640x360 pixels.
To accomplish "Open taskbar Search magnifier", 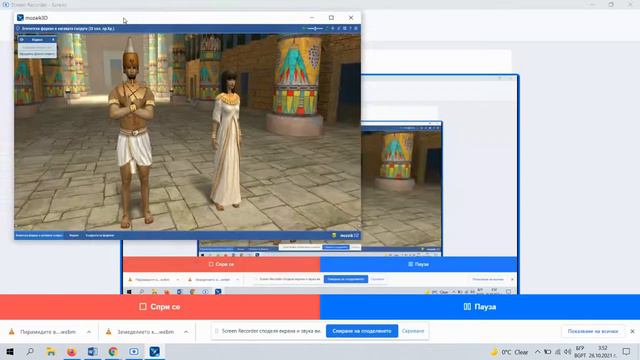I will coord(30,351).
